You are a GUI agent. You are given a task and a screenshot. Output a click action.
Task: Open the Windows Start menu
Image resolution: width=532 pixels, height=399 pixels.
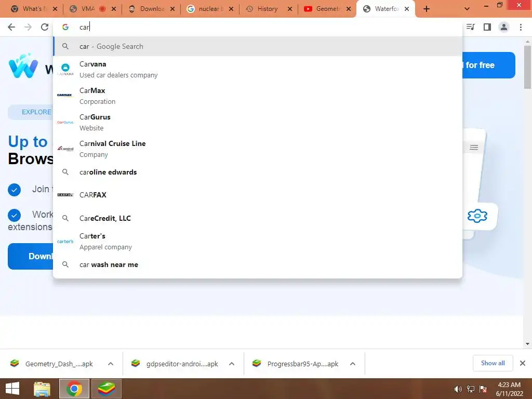12,389
